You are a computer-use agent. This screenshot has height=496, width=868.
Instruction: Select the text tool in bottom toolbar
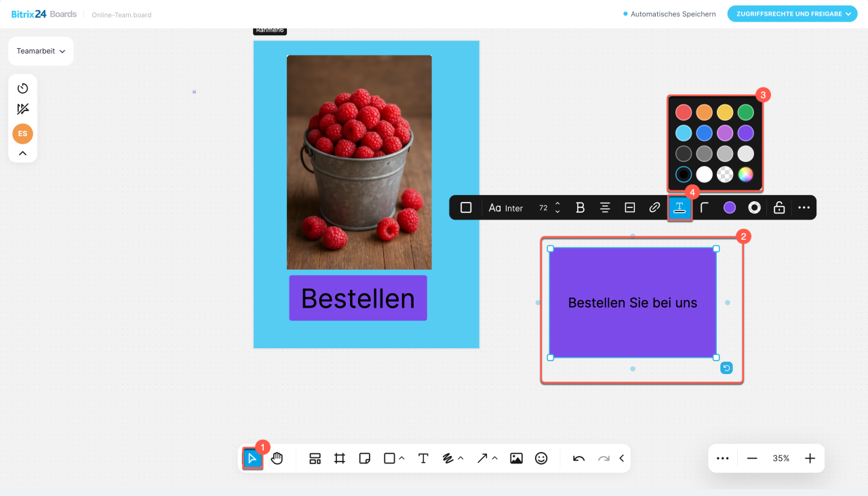(423, 459)
